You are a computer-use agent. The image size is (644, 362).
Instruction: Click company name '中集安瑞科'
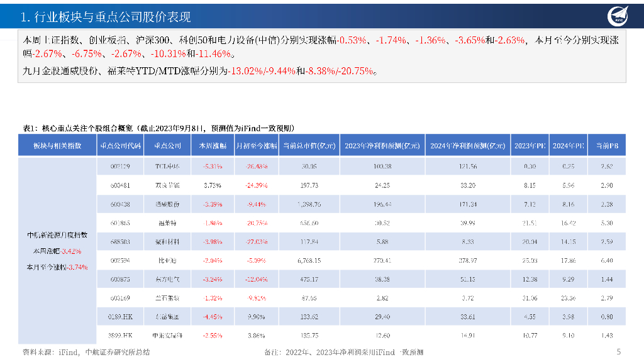[x=167, y=336]
